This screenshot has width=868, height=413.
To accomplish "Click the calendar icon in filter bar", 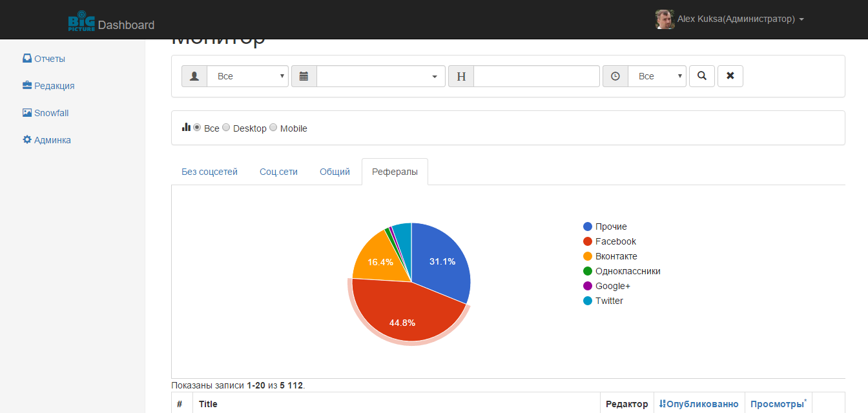I will click(x=304, y=76).
